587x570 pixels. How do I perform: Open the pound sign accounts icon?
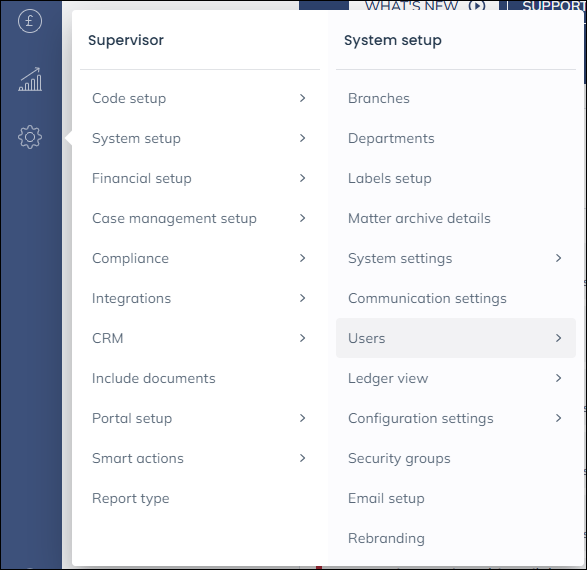pyautogui.click(x=30, y=21)
